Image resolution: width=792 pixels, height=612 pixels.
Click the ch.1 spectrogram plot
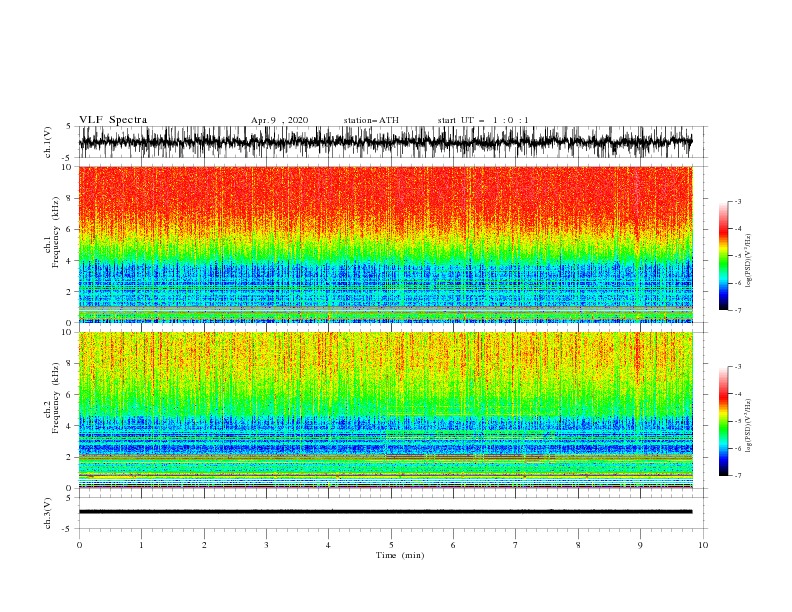click(385, 244)
